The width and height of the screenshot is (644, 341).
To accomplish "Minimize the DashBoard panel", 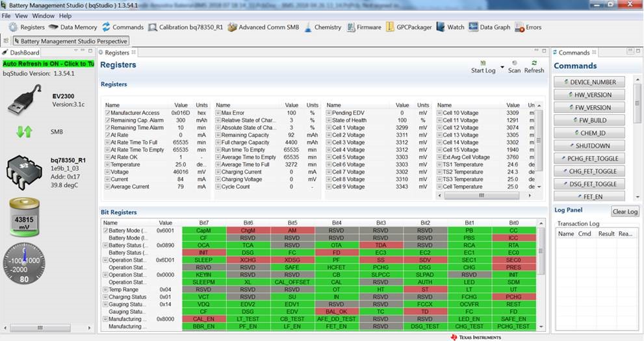I will coord(83,51).
